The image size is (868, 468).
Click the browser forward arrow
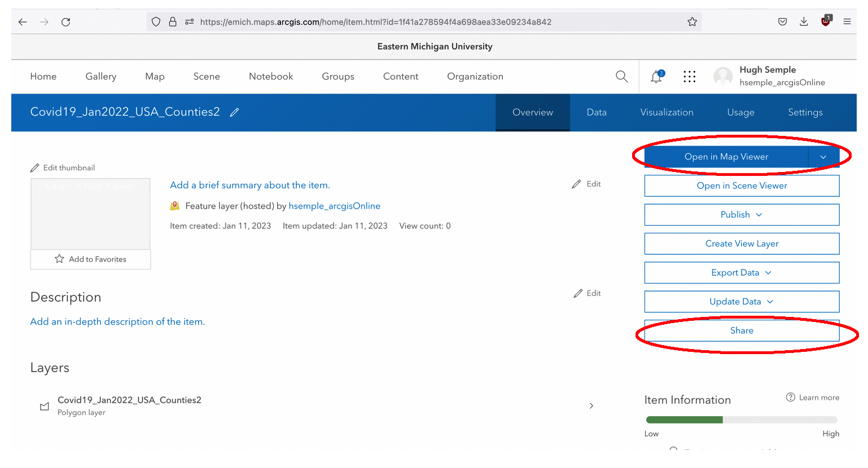coord(44,22)
